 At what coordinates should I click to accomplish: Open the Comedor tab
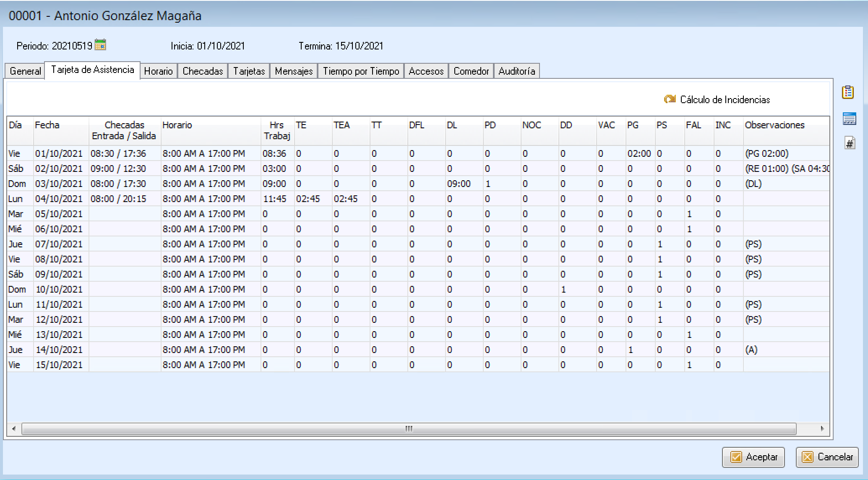(x=471, y=71)
